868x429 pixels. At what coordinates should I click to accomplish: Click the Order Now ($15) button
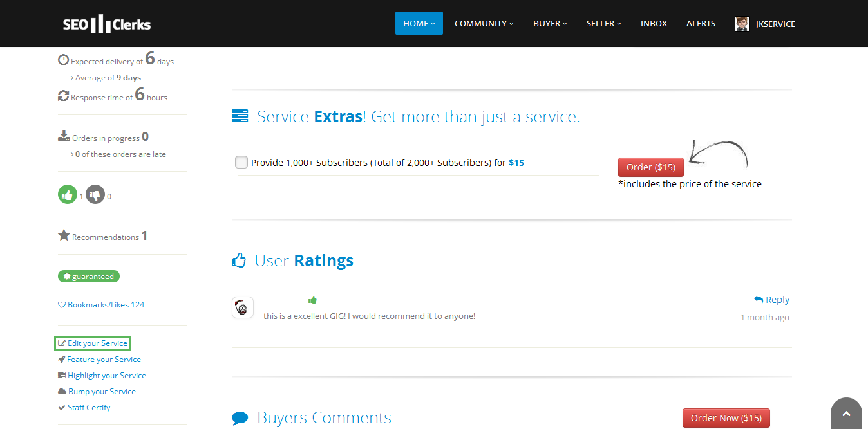pos(726,418)
